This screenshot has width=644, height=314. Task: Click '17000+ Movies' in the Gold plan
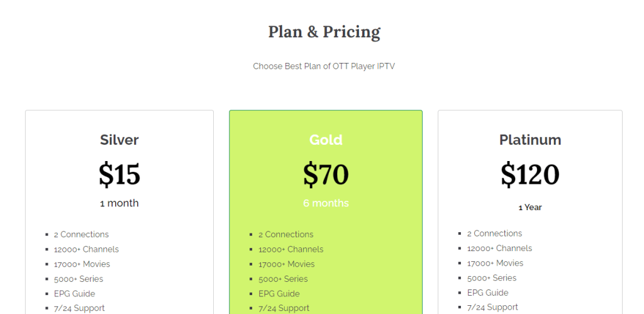[x=286, y=264]
